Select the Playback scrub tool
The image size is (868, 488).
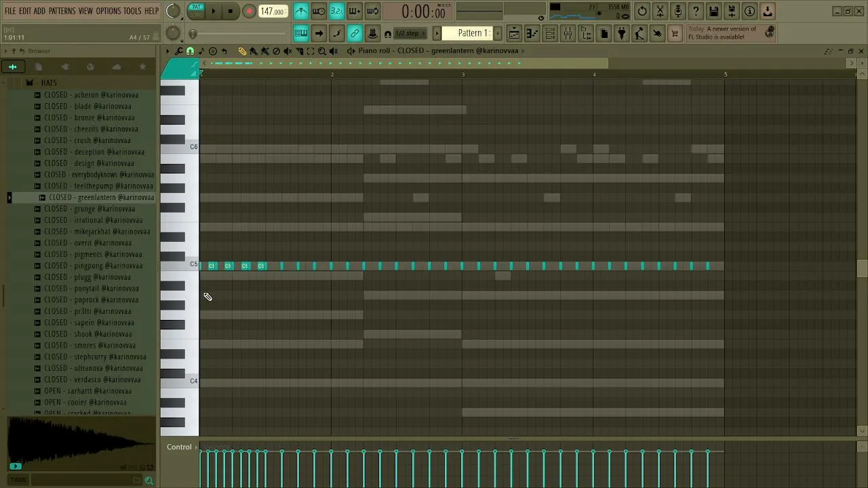334,51
